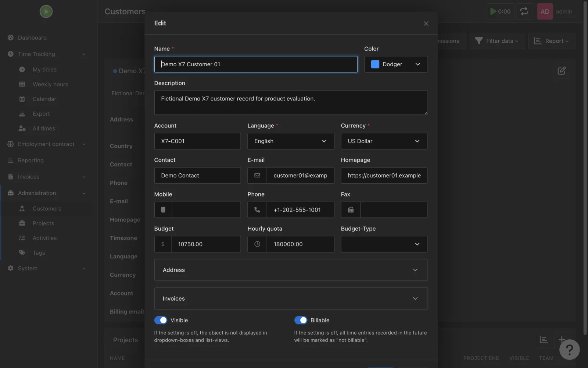This screenshot has height=368, width=588.
Task: Expand the Employment contract chevron
Action: [84, 144]
